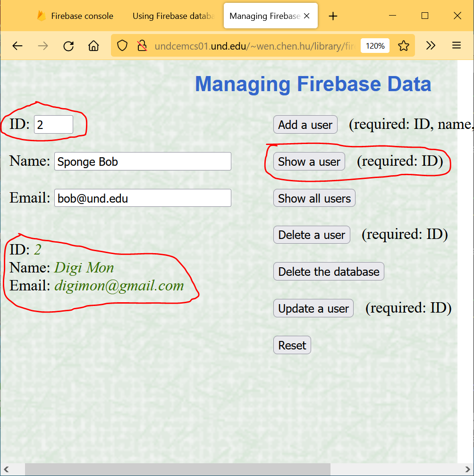Click the Reset button

(292, 345)
